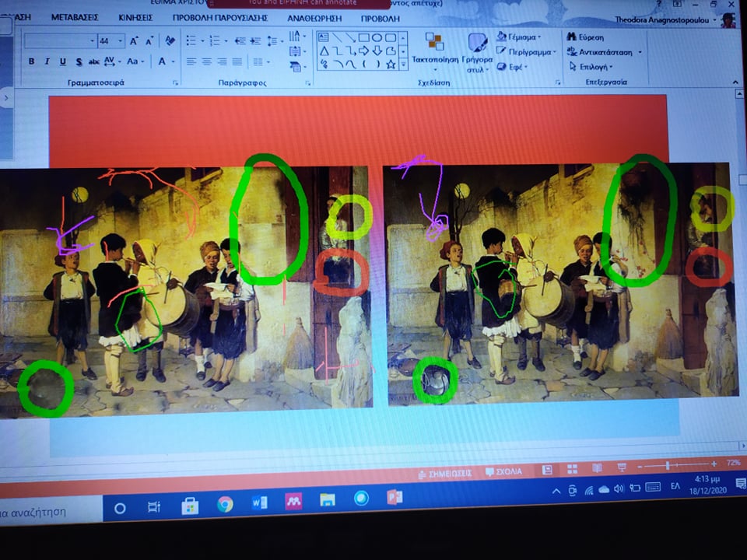Toggle underline formatting

62,61
